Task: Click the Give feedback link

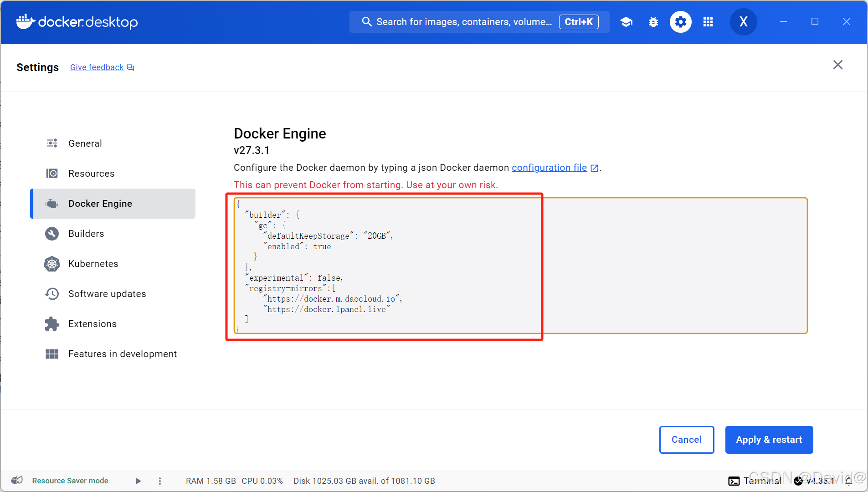Action: (x=97, y=67)
